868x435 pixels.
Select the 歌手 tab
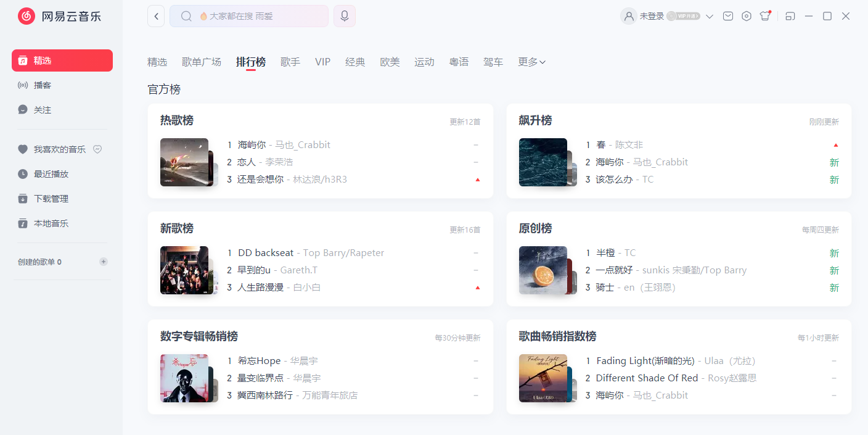(290, 62)
